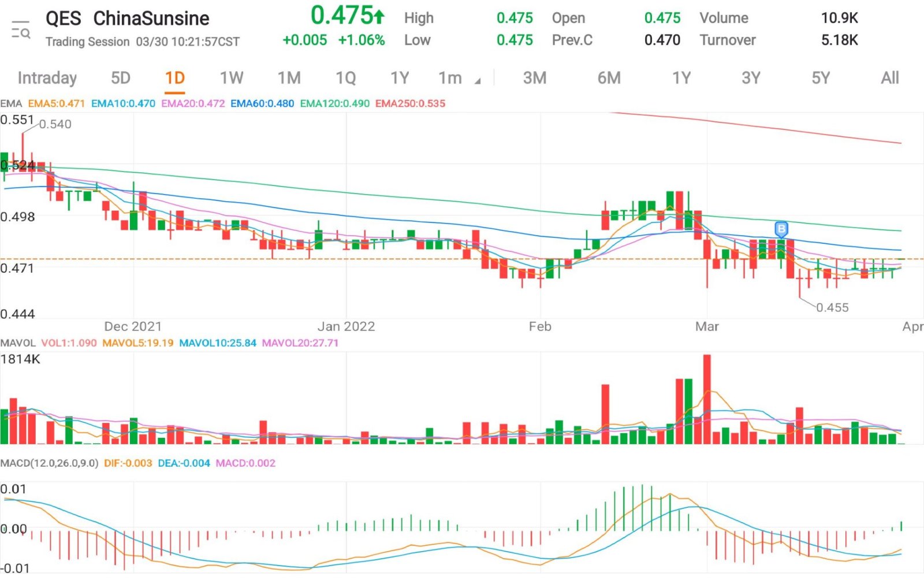Image resolution: width=924 pixels, height=580 pixels.
Task: Select the DIF:-0.003 legend value
Action: click(x=128, y=463)
